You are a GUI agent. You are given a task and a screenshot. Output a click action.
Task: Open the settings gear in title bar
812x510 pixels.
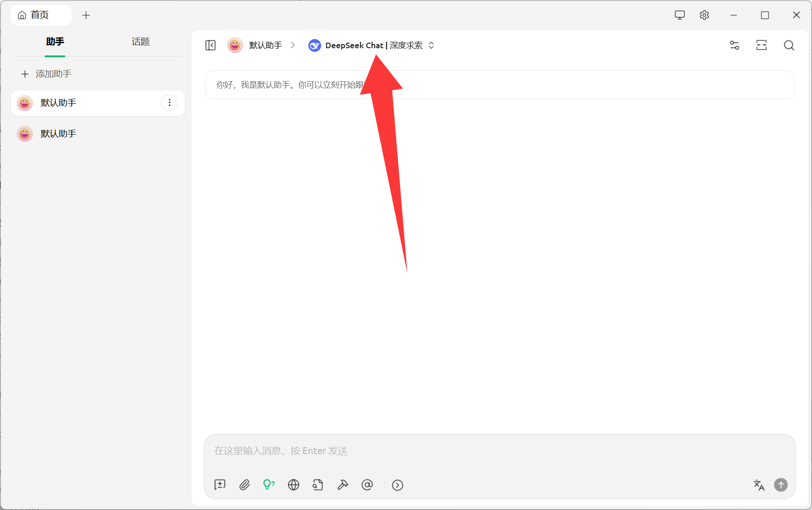pyautogui.click(x=704, y=15)
